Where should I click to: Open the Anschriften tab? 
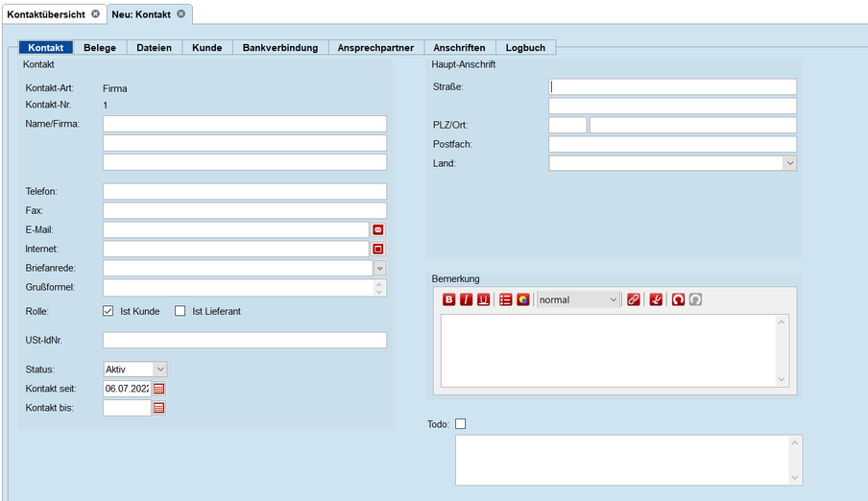coord(460,48)
